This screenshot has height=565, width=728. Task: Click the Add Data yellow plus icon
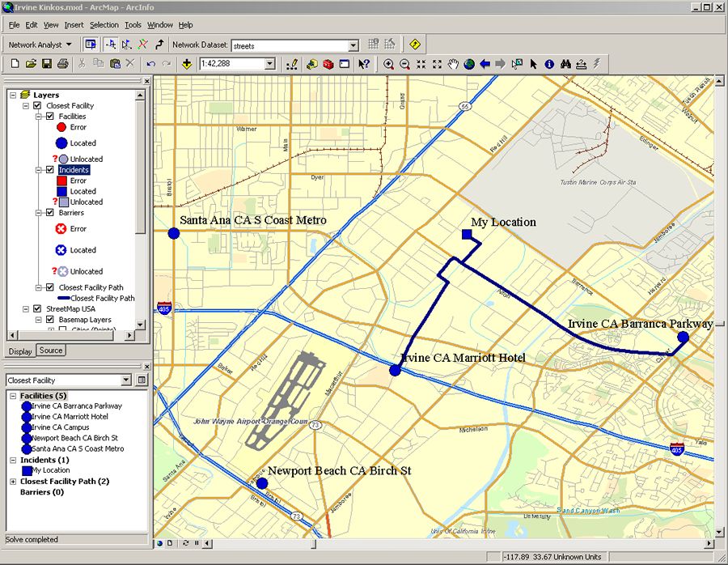click(x=187, y=64)
